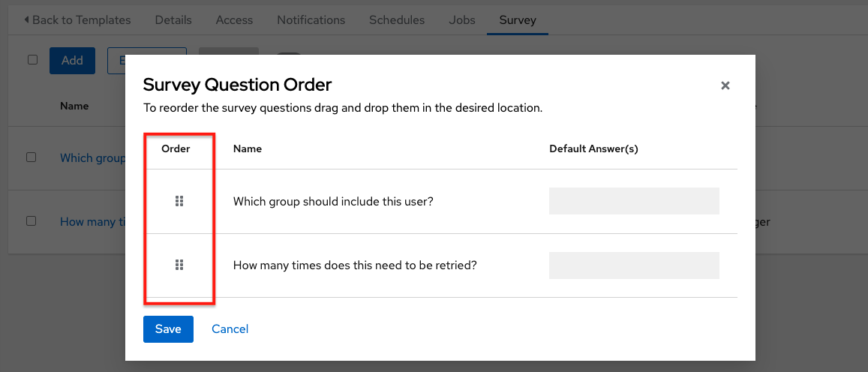This screenshot has height=372, width=868.
Task: Click default answer field for 'Which group' question
Action: [634, 201]
